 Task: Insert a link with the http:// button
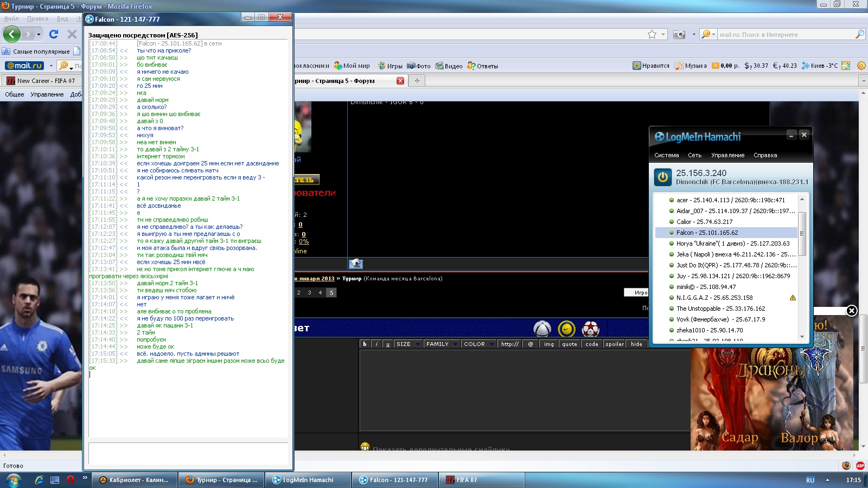click(510, 344)
